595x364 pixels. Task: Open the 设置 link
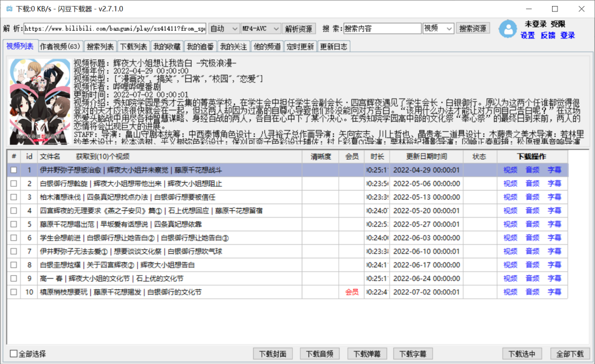pyautogui.click(x=527, y=35)
